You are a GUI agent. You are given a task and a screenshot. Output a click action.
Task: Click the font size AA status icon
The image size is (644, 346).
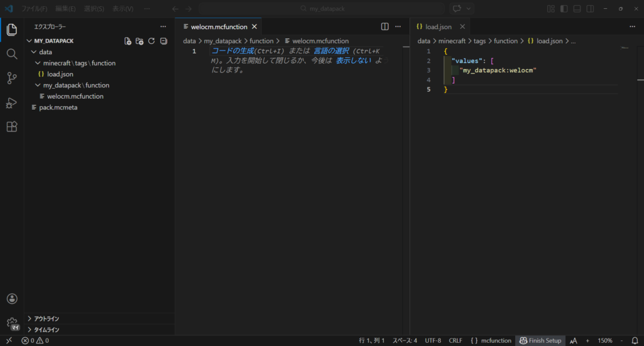coord(574,341)
